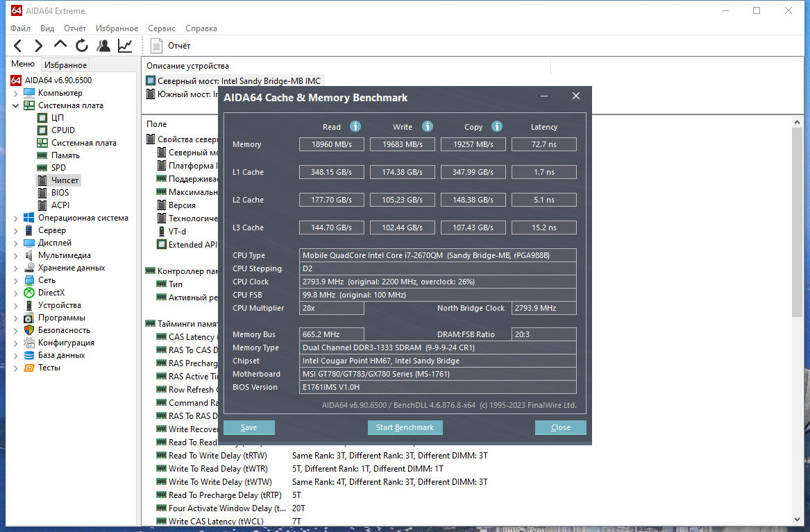Open the user manager person icon
This screenshot has width=810, height=532.
coord(103,46)
